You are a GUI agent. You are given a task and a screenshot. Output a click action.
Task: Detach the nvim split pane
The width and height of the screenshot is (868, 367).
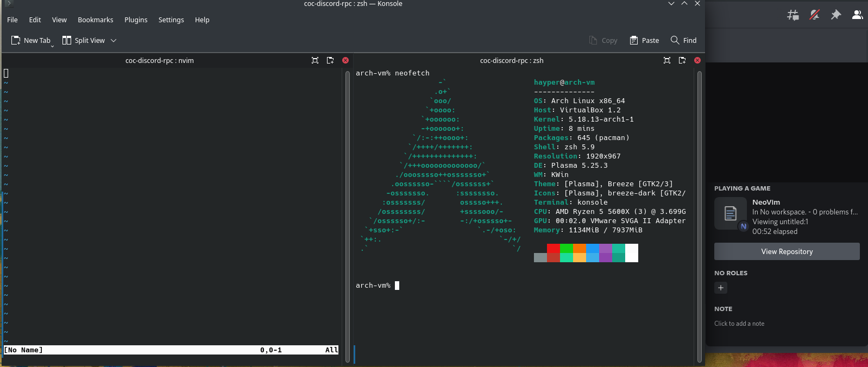tap(330, 60)
